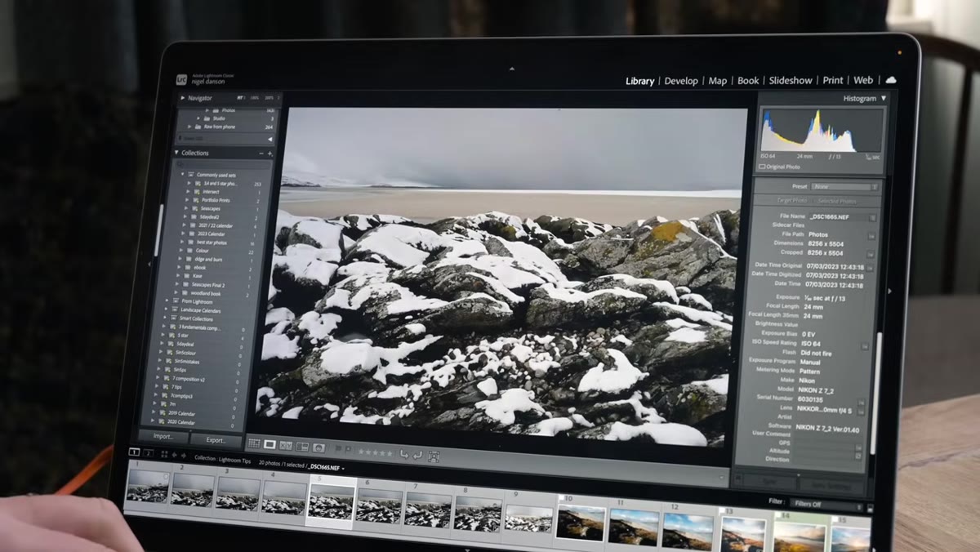Toggle the Original Photo checkbox
The width and height of the screenshot is (980, 552).
pyautogui.click(x=762, y=167)
